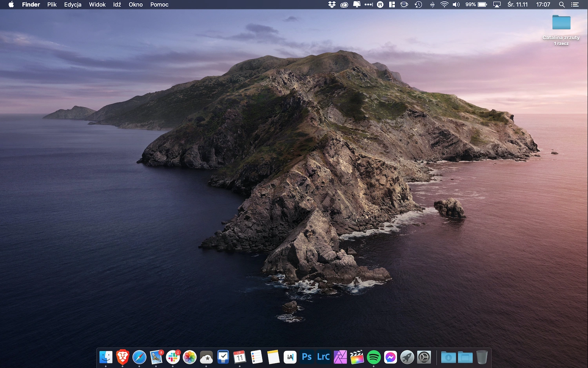
Task: Show battery status at 99%
Action: click(476, 5)
